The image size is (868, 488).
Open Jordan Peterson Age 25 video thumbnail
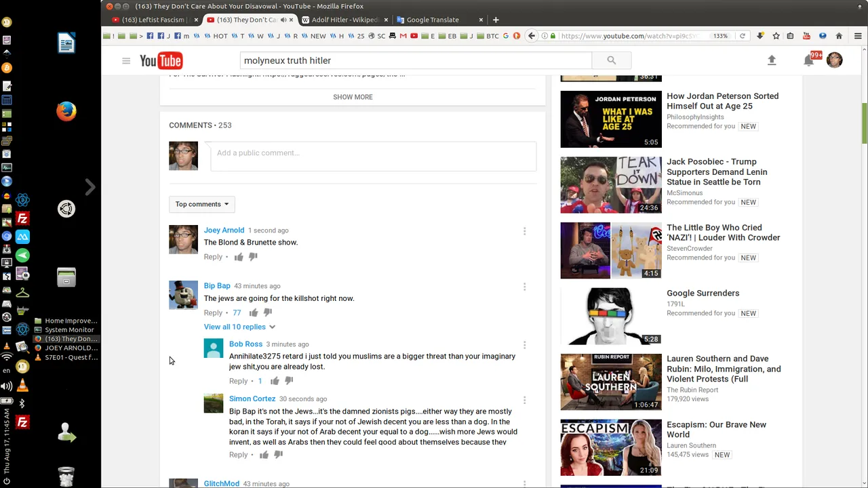pyautogui.click(x=611, y=119)
